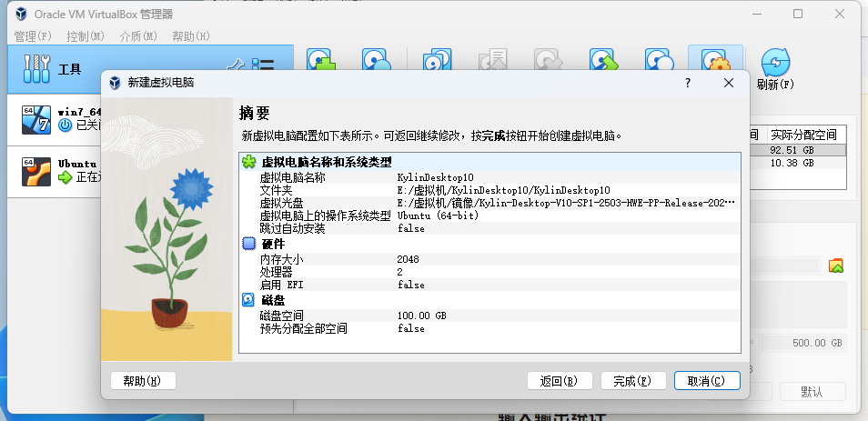Select the Ubuntu virtual machine icon
This screenshot has height=421, width=868.
point(36,172)
